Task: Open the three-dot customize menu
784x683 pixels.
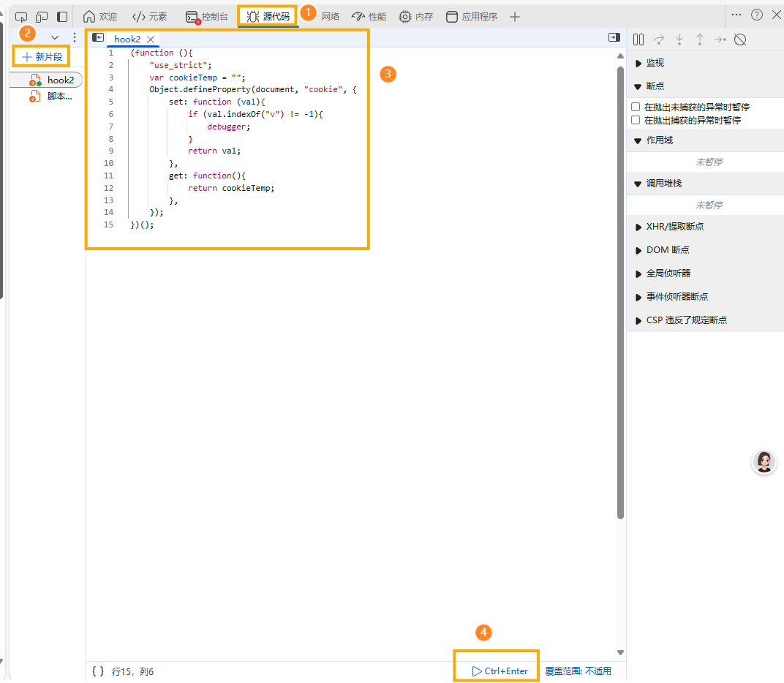Action: point(736,15)
